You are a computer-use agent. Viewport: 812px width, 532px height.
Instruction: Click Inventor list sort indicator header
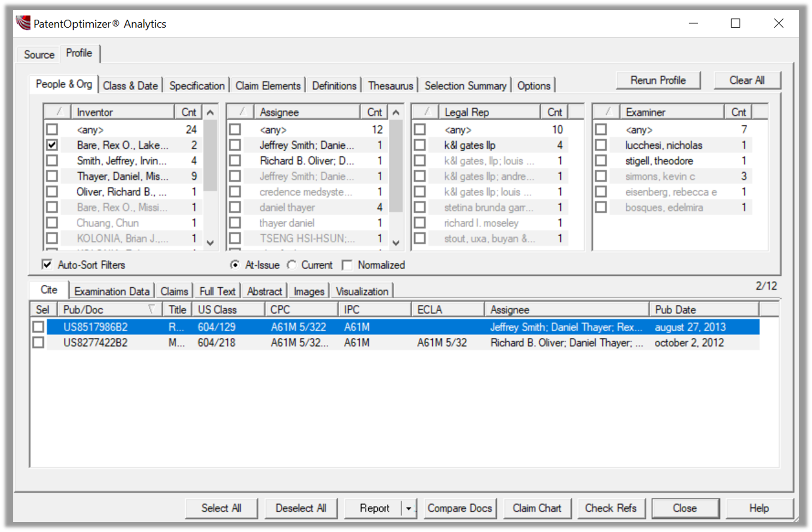[58, 112]
